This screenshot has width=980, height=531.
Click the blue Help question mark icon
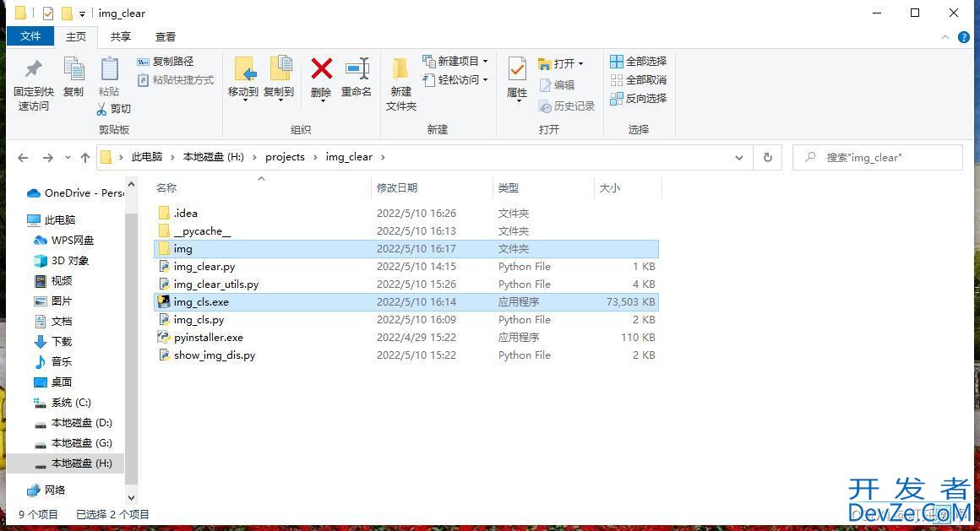pos(964,37)
